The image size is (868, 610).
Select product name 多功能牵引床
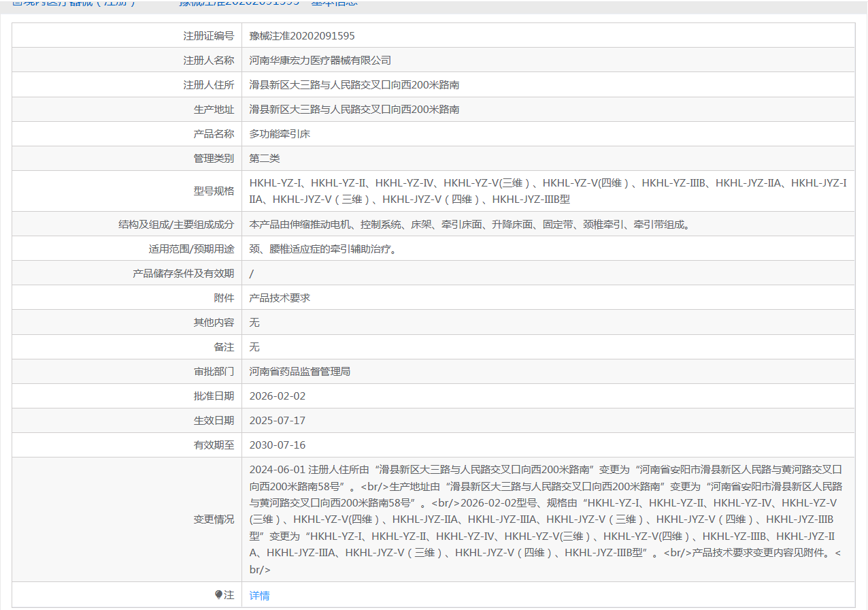pos(280,134)
